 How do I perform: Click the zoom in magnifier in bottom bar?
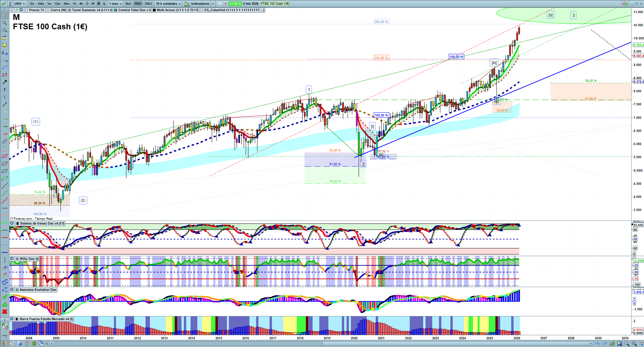634,344
